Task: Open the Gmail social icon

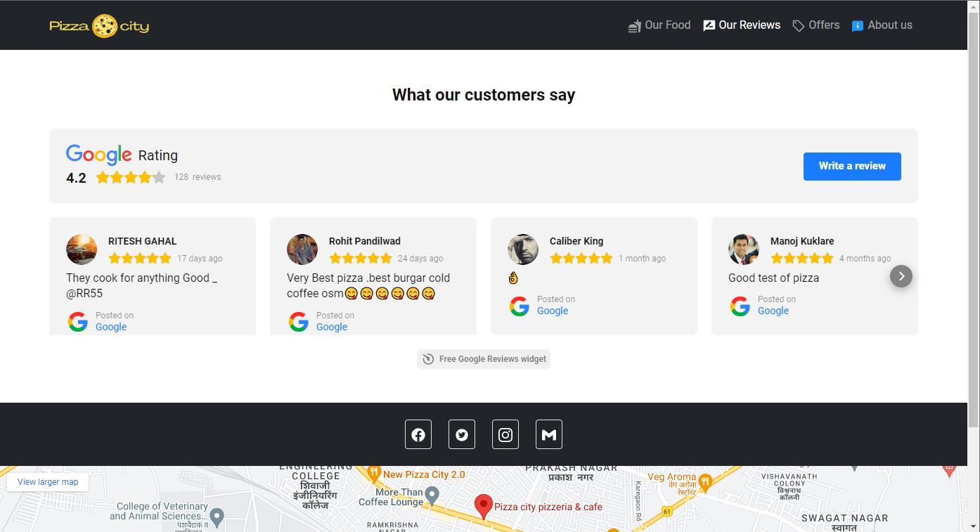Action: coord(549,434)
